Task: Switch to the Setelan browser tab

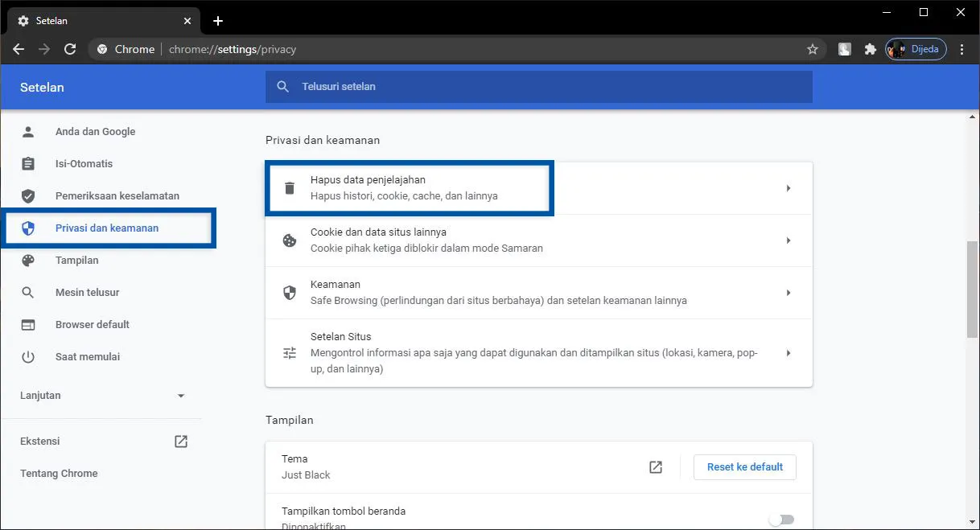Action: click(x=97, y=20)
